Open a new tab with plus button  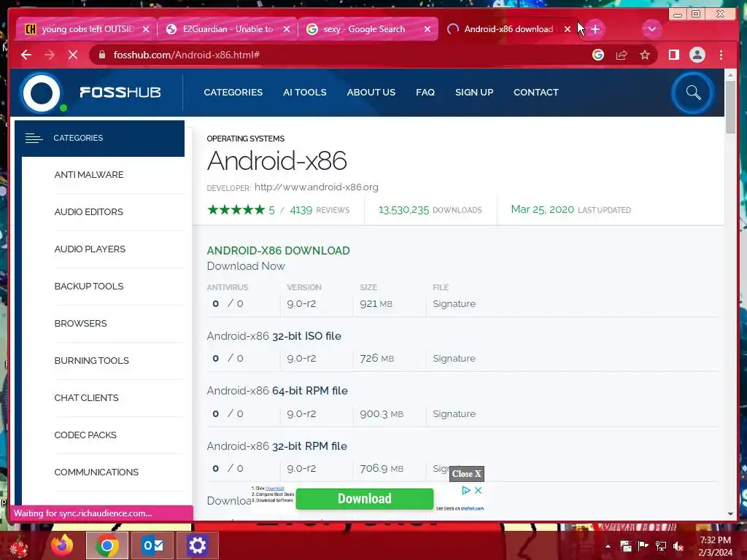595,29
